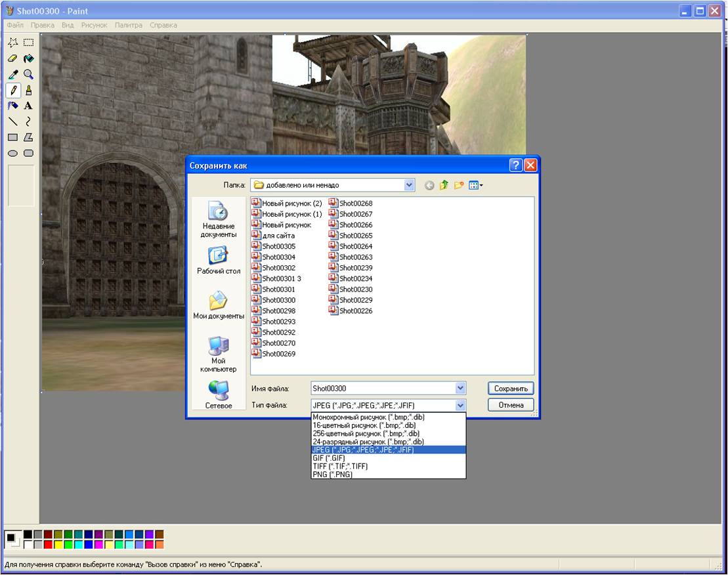Screen dimensions: 728x575
Task: Create a new folder in the dialog
Action: click(x=459, y=186)
